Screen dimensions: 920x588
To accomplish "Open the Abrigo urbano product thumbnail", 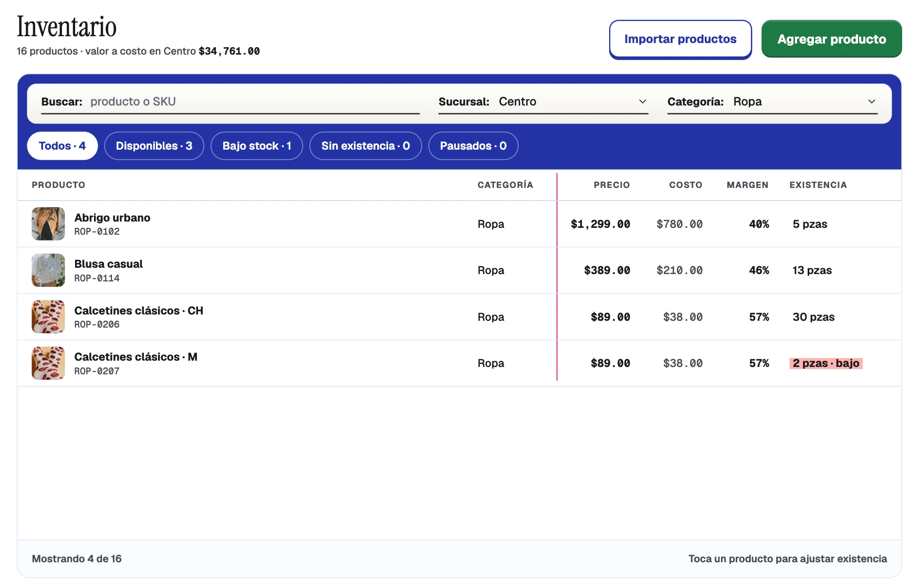I will tap(48, 224).
